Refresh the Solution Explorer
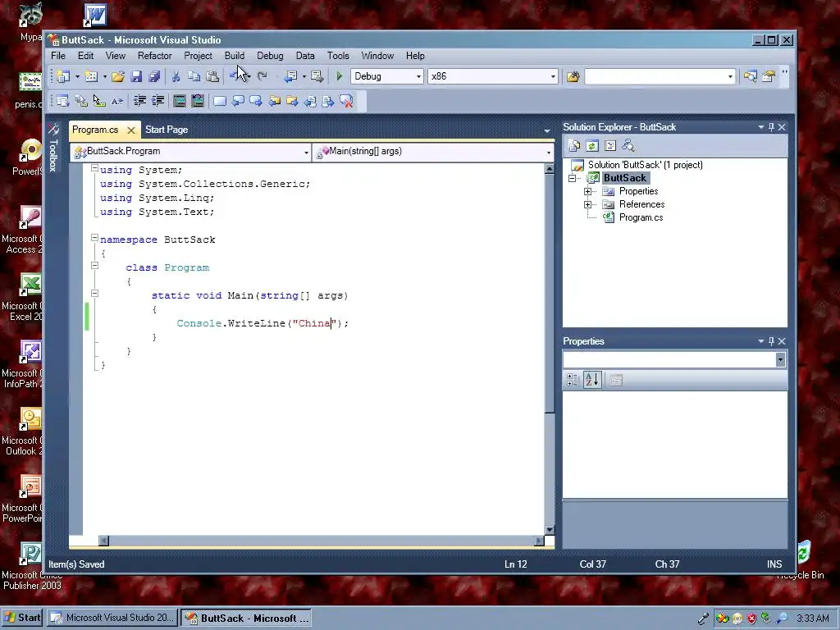This screenshot has height=630, width=840. click(x=592, y=146)
